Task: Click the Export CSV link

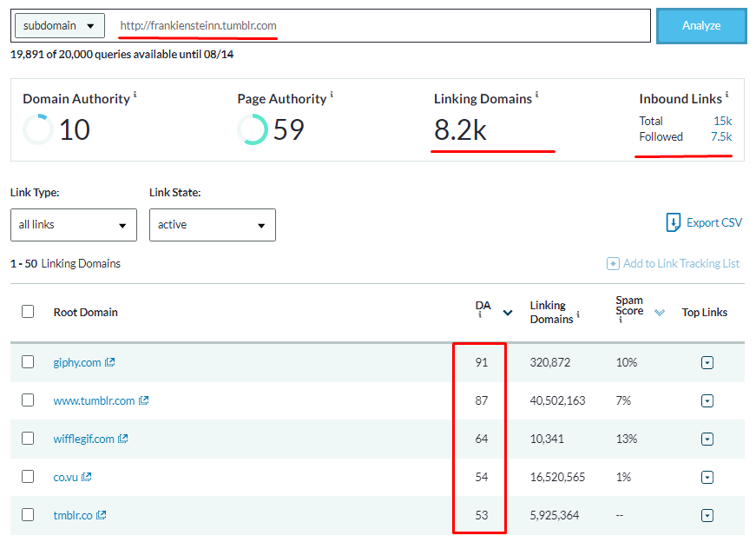Action: tap(714, 222)
